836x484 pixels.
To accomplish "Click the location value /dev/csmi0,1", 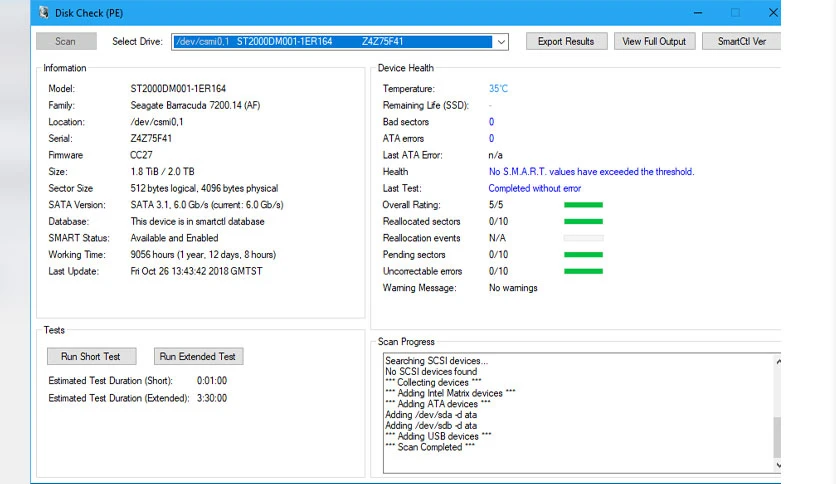I will tap(157, 122).
